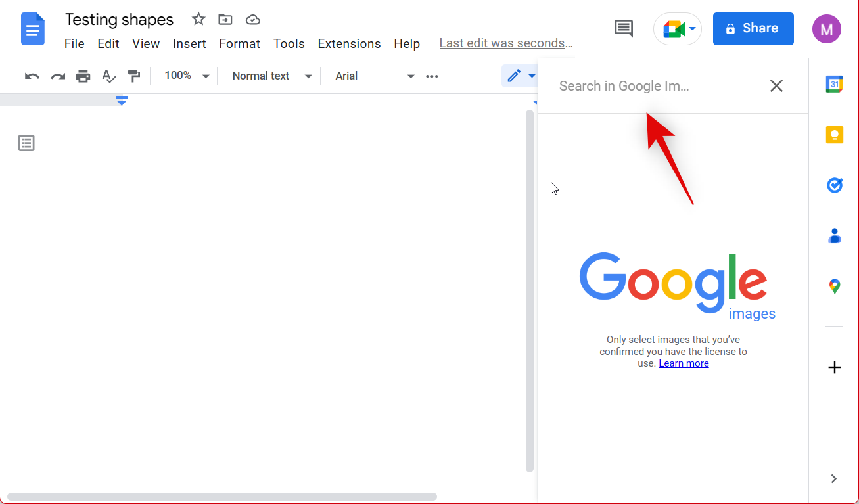Open the Insert menu

coord(189,44)
